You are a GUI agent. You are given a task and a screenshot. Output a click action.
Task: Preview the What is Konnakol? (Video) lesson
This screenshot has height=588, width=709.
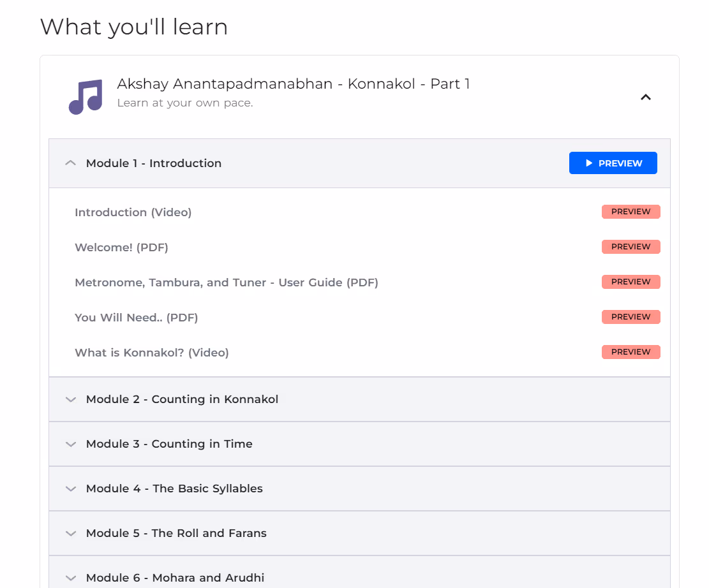tap(631, 351)
